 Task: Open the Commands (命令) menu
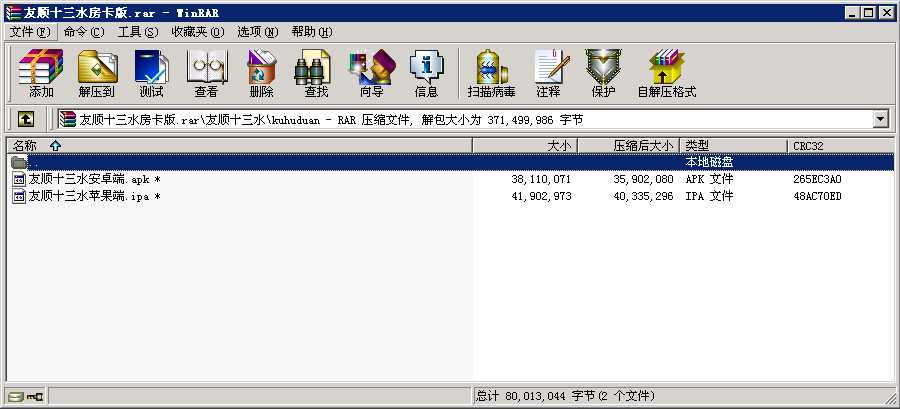point(84,32)
